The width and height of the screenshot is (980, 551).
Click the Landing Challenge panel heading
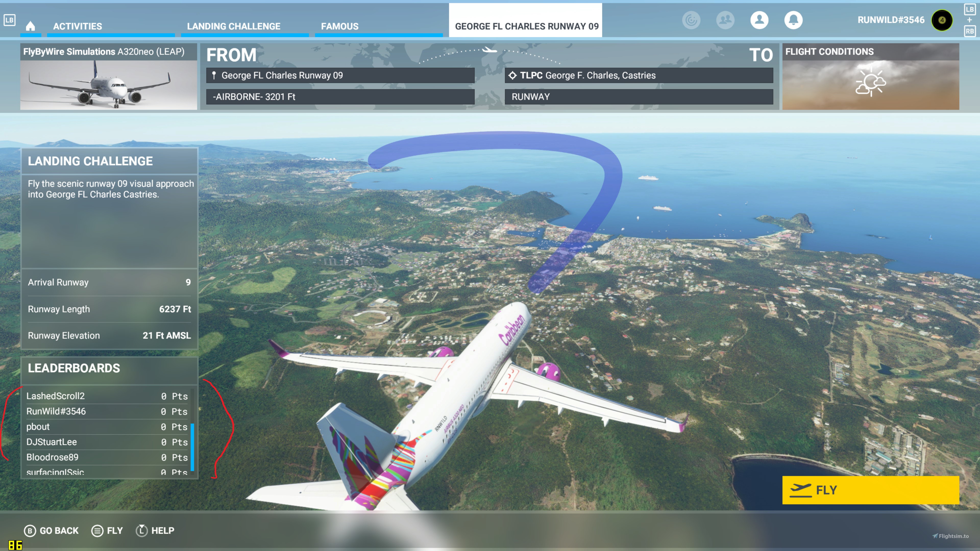coord(90,161)
